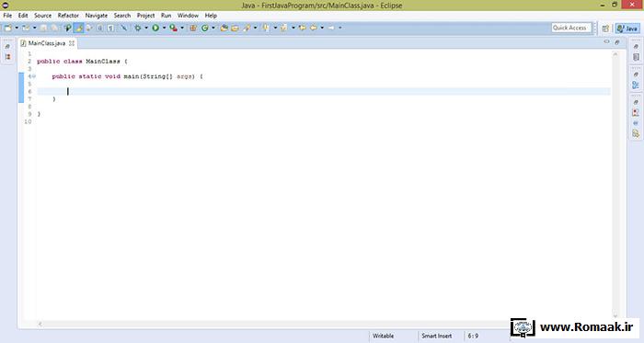The width and height of the screenshot is (644, 343).
Task: Select the MainClass.java editor tab
Action: (x=46, y=43)
